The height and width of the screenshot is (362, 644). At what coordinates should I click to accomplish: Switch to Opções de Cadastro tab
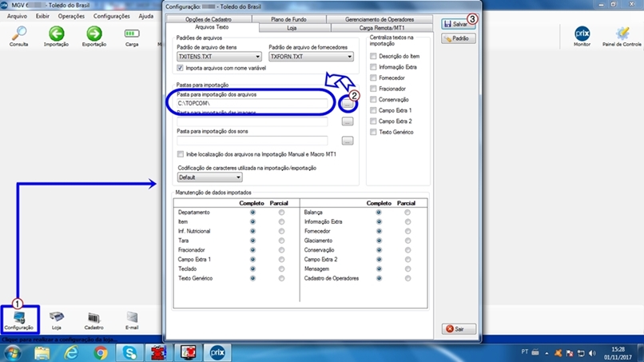209,19
